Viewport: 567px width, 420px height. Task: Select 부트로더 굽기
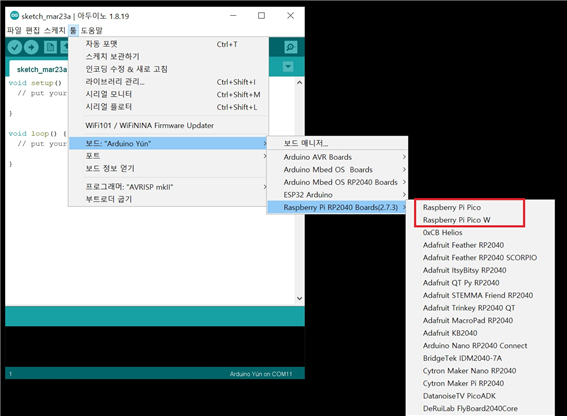[x=168, y=199]
